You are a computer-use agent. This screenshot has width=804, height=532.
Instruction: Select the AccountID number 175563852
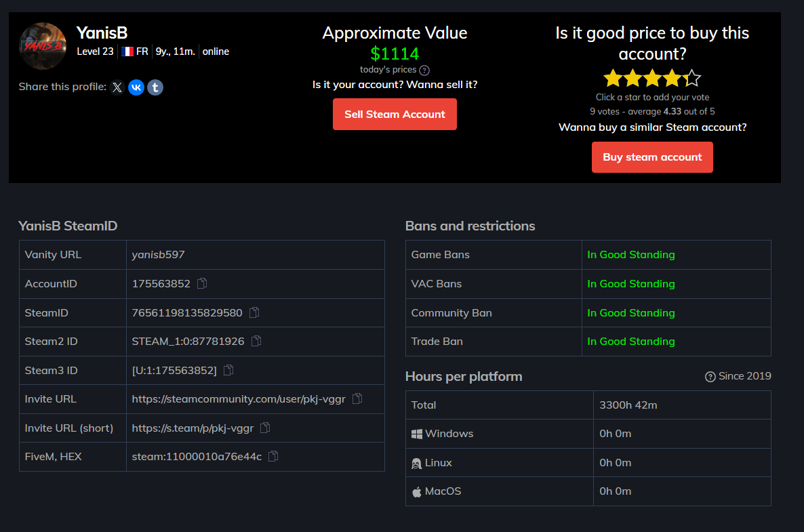pyautogui.click(x=161, y=283)
